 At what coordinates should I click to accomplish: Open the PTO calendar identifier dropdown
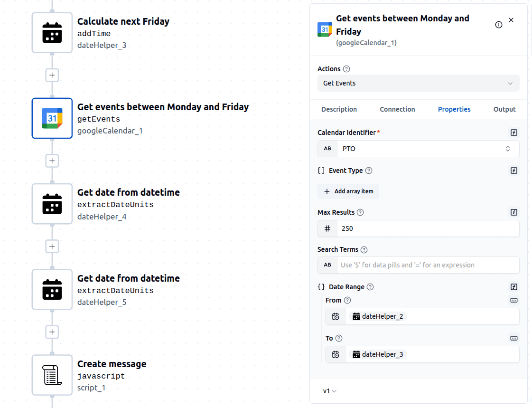pos(428,149)
